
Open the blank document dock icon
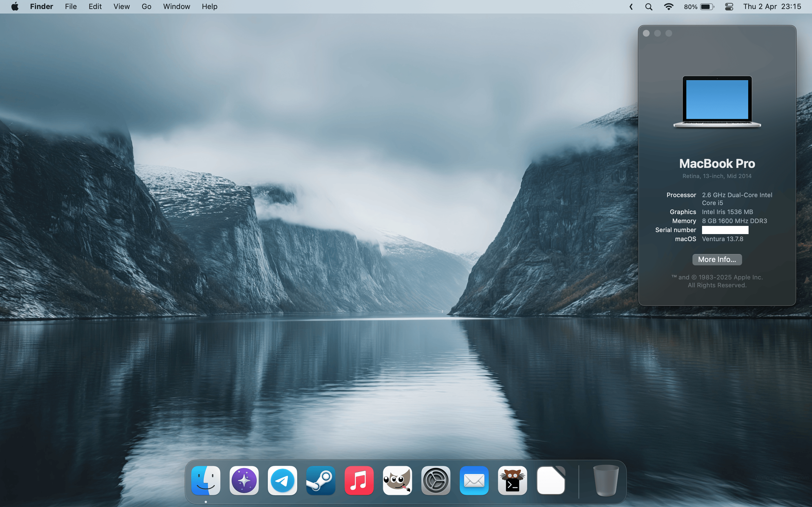[551, 480]
